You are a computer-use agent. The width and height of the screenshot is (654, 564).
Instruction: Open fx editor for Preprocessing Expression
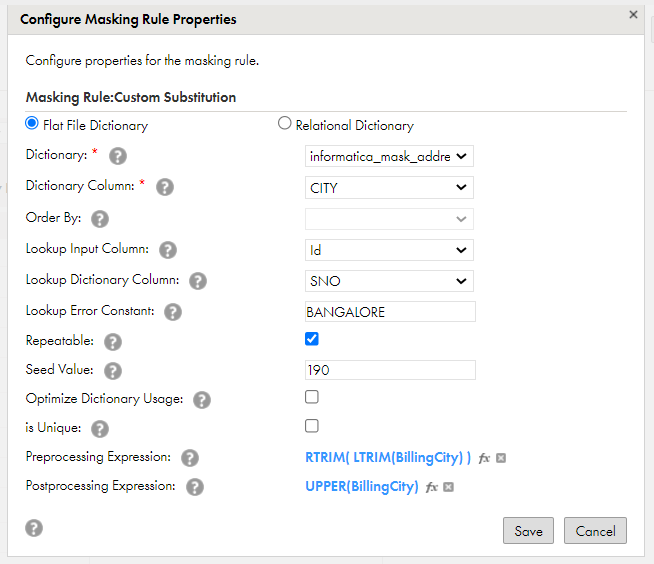coord(484,458)
